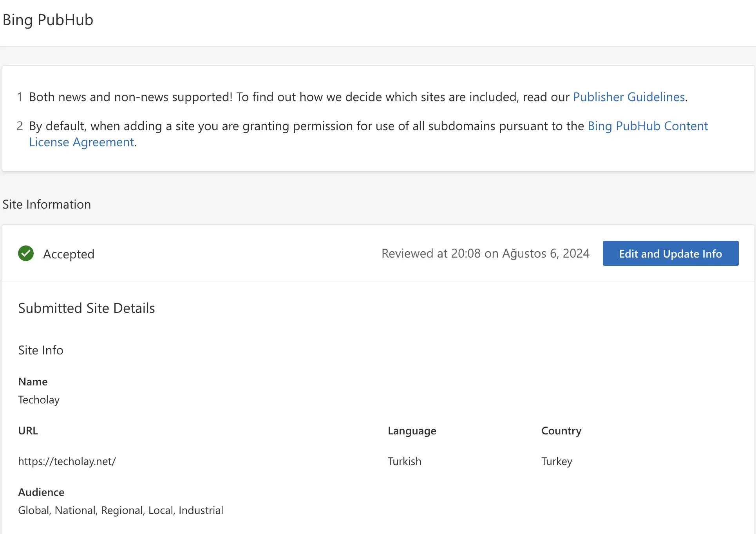Select the Global, National, Regional audience value

point(121,510)
